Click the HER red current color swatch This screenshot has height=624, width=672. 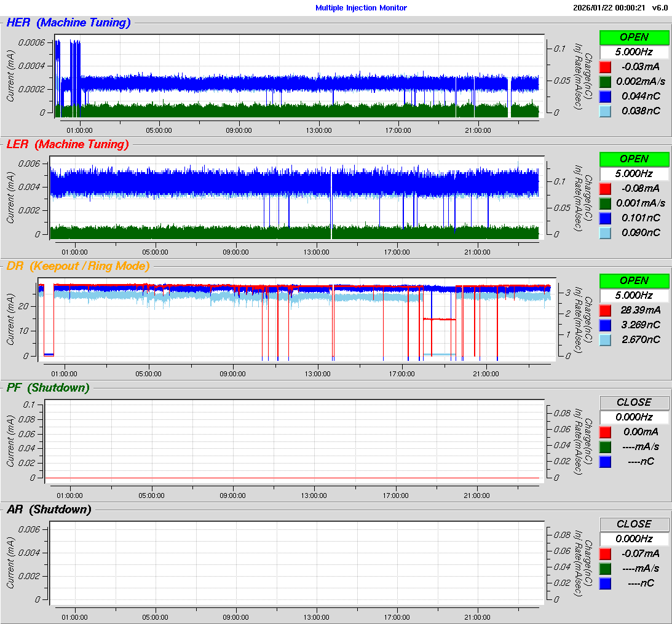click(605, 67)
